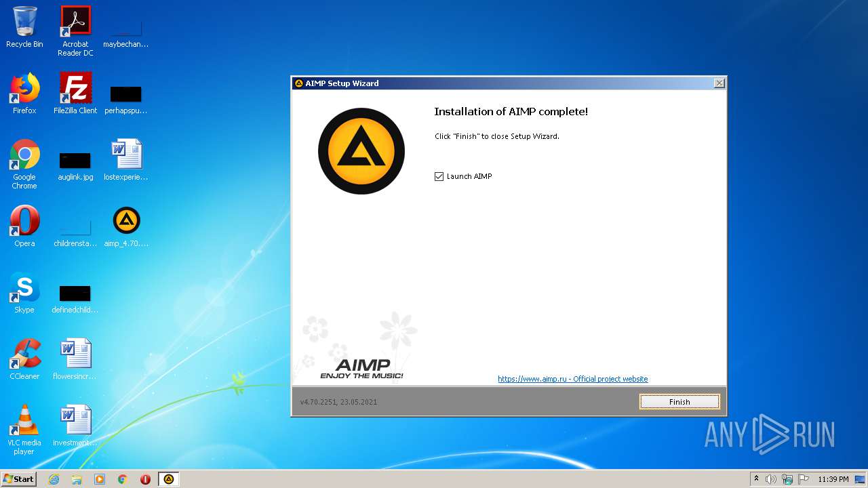Select the FileZilla Client shortcut
The image size is (868, 488).
click(75, 94)
